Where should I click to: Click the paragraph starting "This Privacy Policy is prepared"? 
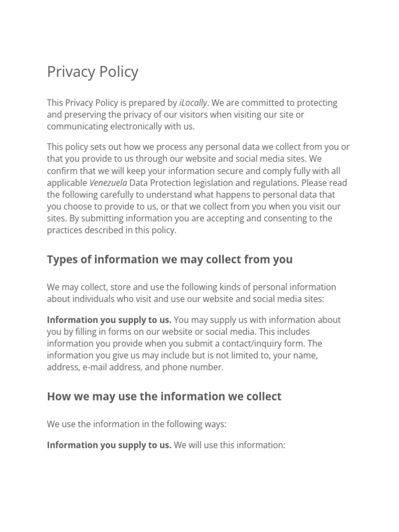[x=192, y=114]
